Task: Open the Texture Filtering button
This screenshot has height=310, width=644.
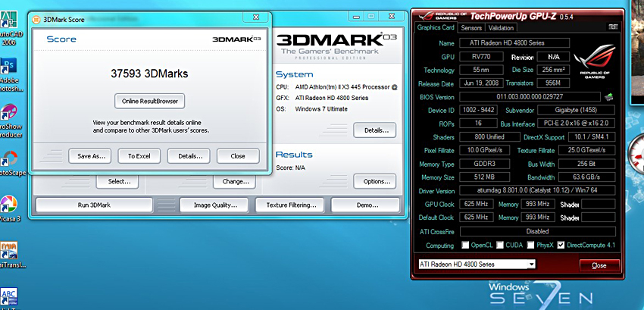Action: (289, 205)
